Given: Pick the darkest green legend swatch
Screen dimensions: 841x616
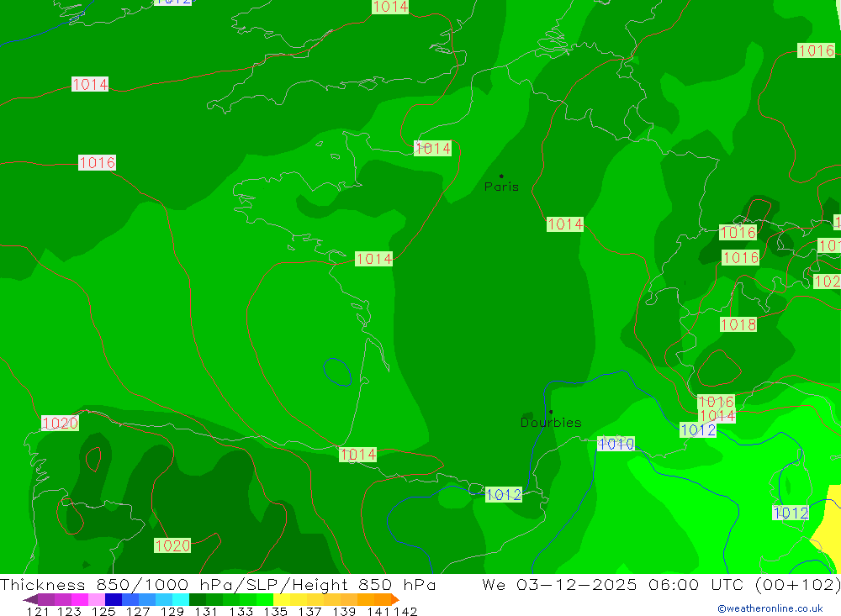Looking at the screenshot, I should point(197,599).
